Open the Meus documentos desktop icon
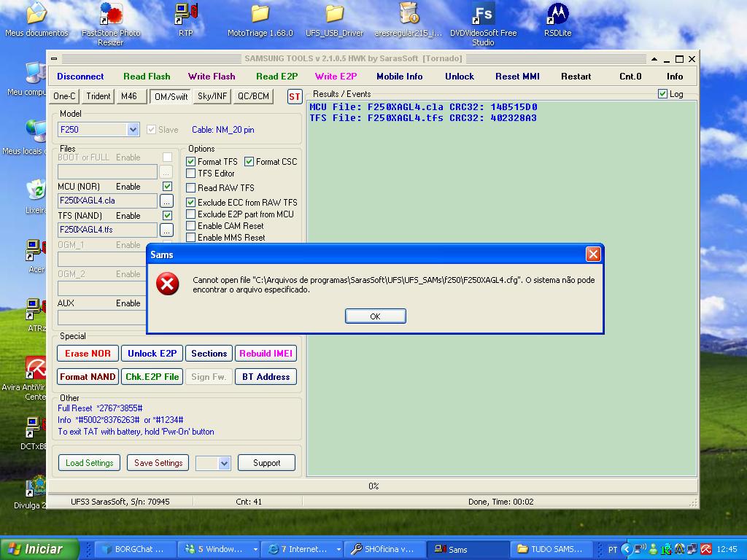 [x=36, y=19]
